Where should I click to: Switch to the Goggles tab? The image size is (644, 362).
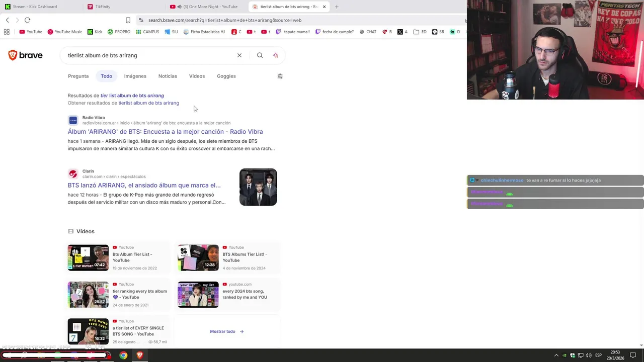[226, 76]
